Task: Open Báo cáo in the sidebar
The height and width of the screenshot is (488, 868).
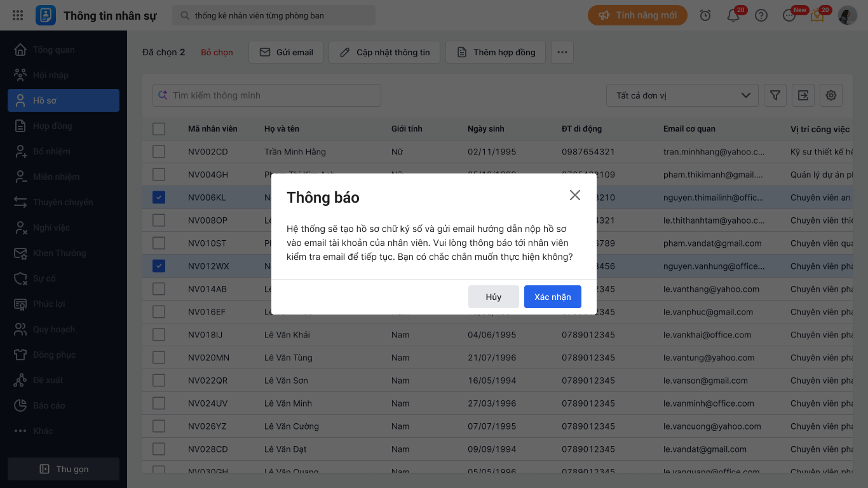Action: pos(49,405)
